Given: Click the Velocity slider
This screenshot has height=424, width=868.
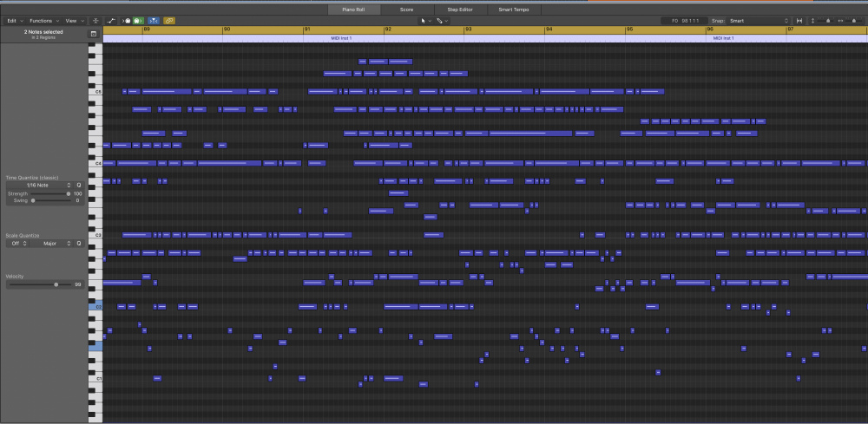Looking at the screenshot, I should [56, 284].
